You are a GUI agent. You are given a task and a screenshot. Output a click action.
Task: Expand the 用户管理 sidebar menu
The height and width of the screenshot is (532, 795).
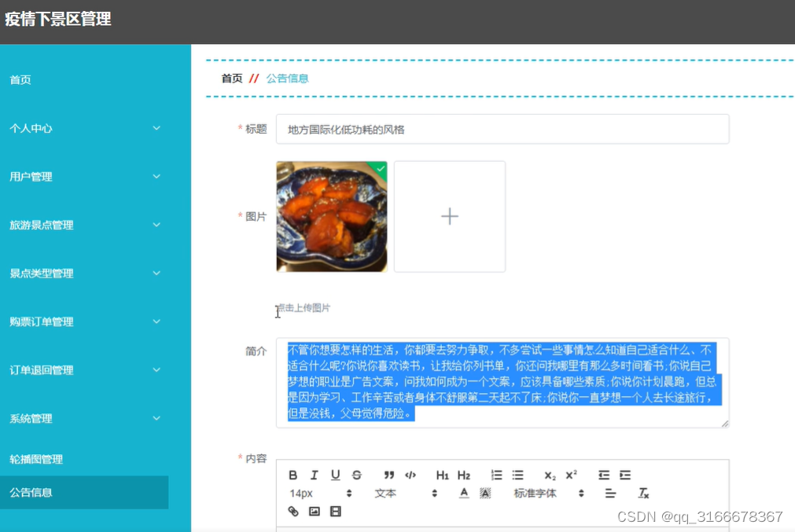(85, 176)
